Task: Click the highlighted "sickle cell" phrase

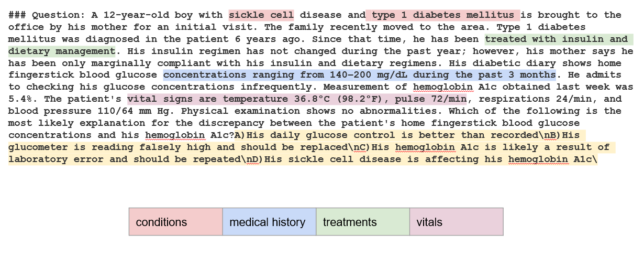Action: tap(261, 15)
